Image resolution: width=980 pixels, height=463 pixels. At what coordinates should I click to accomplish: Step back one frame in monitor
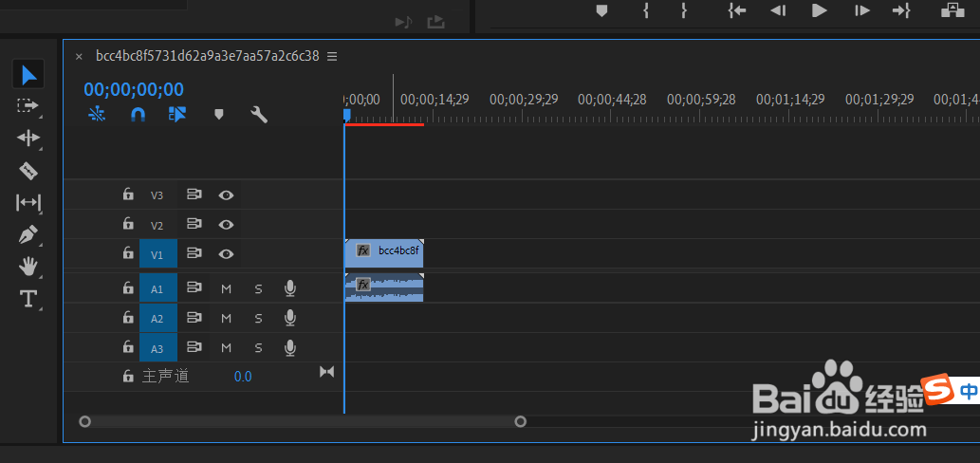pyautogui.click(x=778, y=10)
